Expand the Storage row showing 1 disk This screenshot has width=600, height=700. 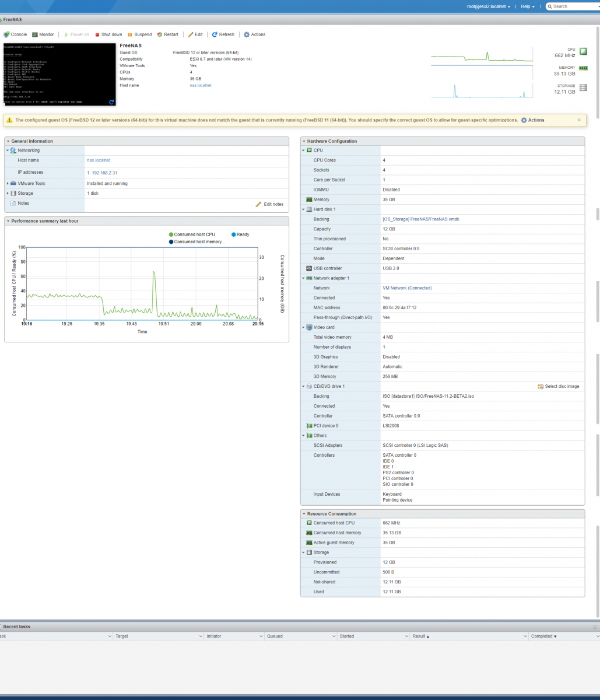coord(8,193)
